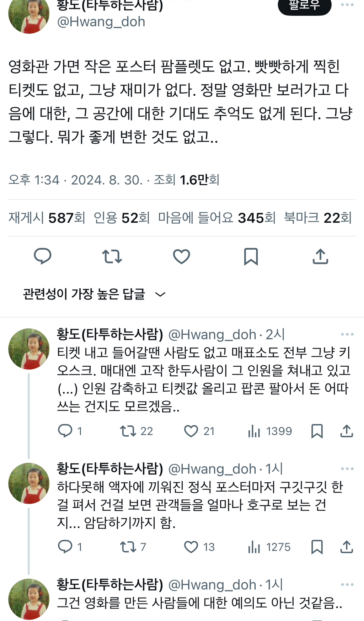
Task: Bookmark the main tweet
Action: coord(251,256)
